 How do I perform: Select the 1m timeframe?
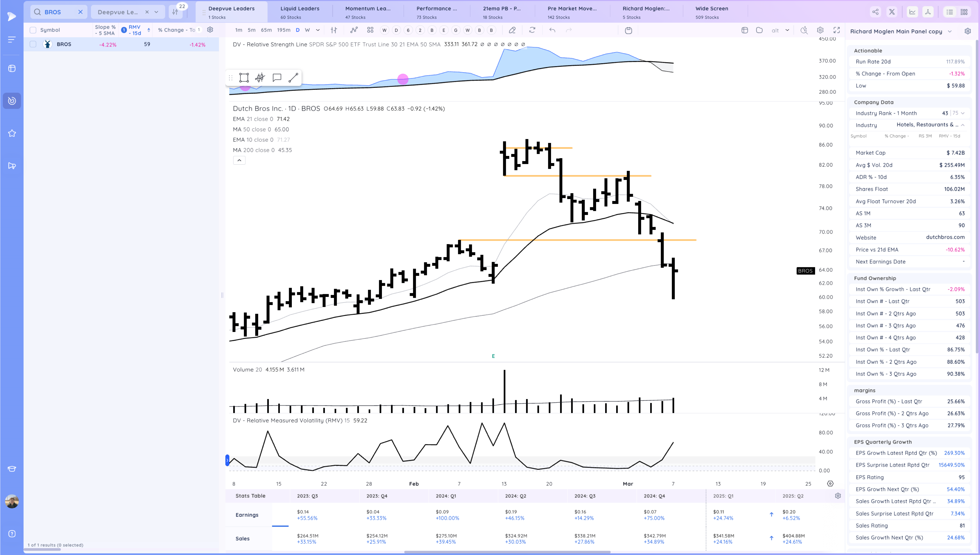[238, 30]
